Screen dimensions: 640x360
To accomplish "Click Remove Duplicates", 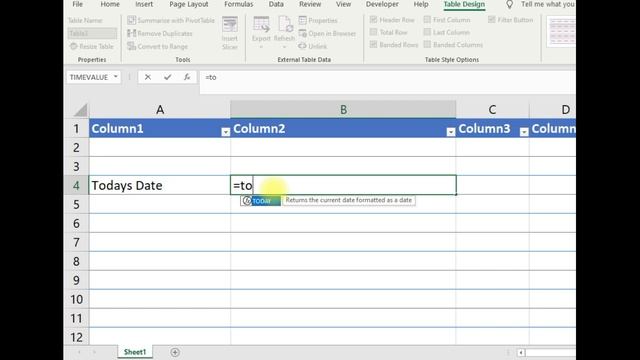I will [x=160, y=33].
